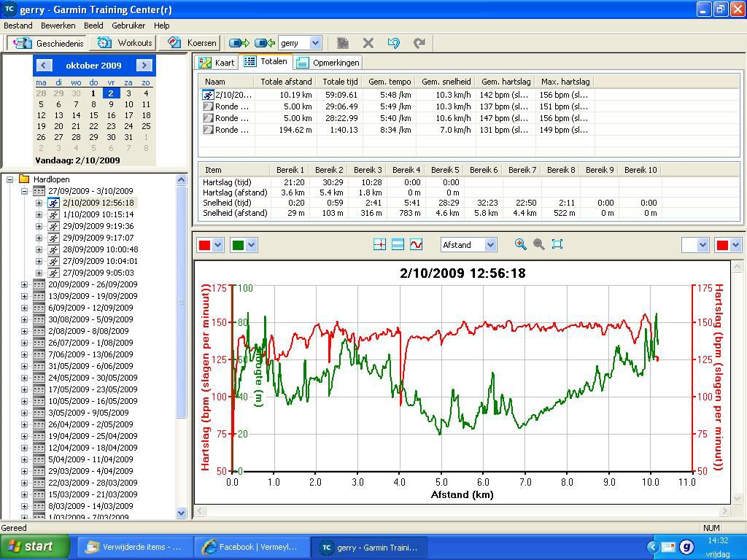The height and width of the screenshot is (560, 747).
Task: Click the delete X toolbar icon
Action: (368, 43)
